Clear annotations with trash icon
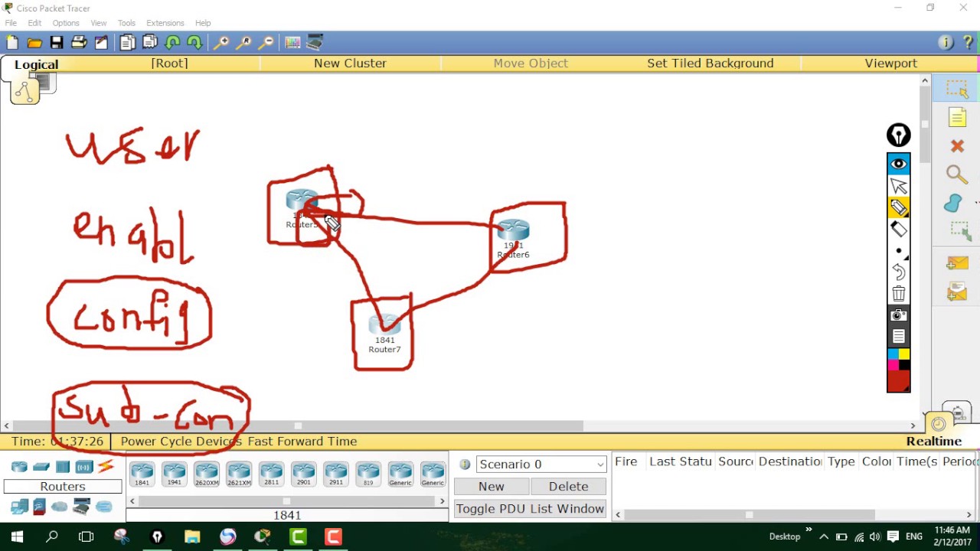980x551 pixels. tap(899, 293)
